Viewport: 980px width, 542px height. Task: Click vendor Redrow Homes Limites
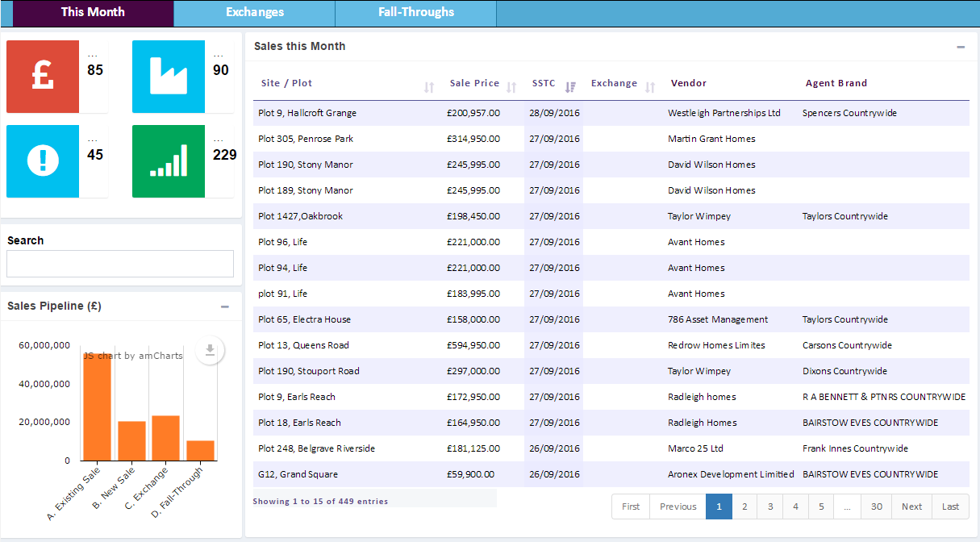[x=716, y=345]
